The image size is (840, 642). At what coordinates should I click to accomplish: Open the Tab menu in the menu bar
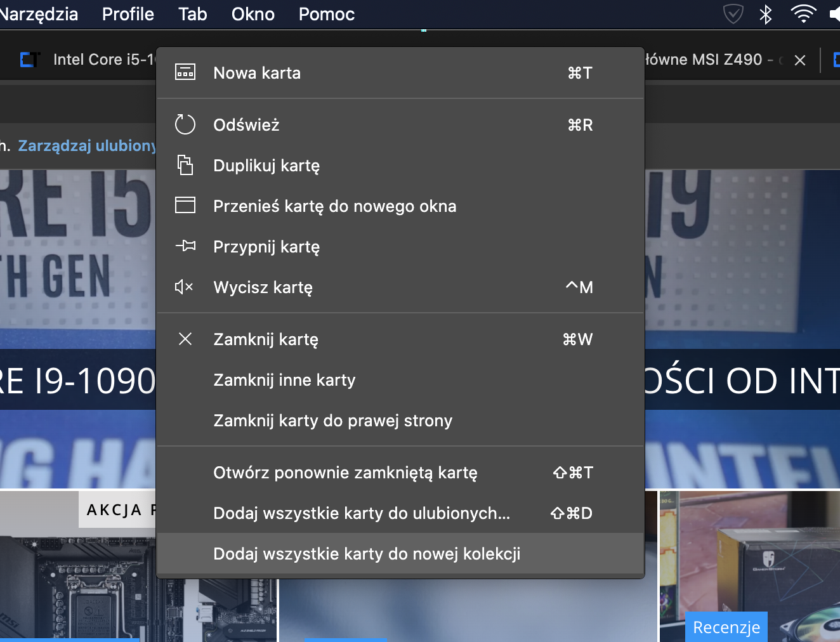pos(193,14)
